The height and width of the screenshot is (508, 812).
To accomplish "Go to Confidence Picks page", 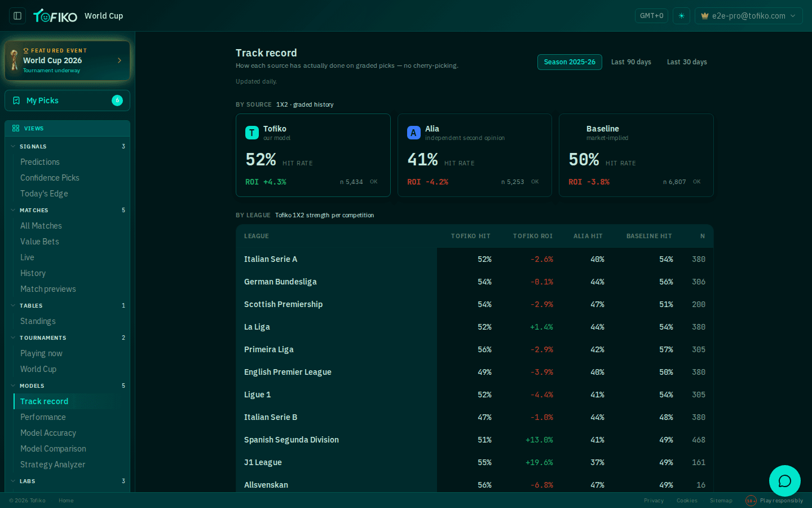I will point(50,178).
